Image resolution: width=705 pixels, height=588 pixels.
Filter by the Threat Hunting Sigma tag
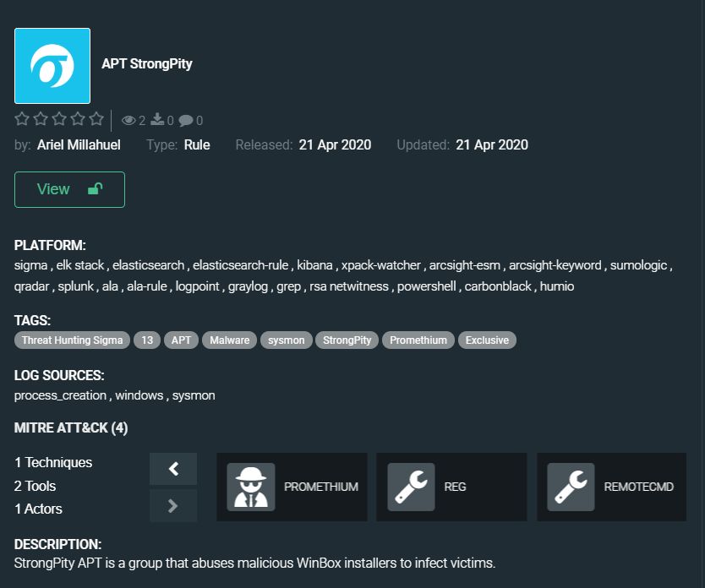point(72,340)
